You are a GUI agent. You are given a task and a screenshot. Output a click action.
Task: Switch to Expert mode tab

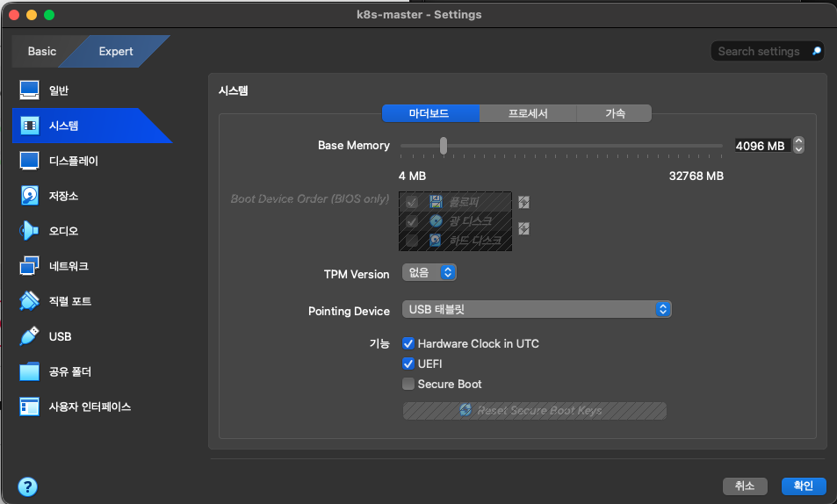(x=116, y=51)
